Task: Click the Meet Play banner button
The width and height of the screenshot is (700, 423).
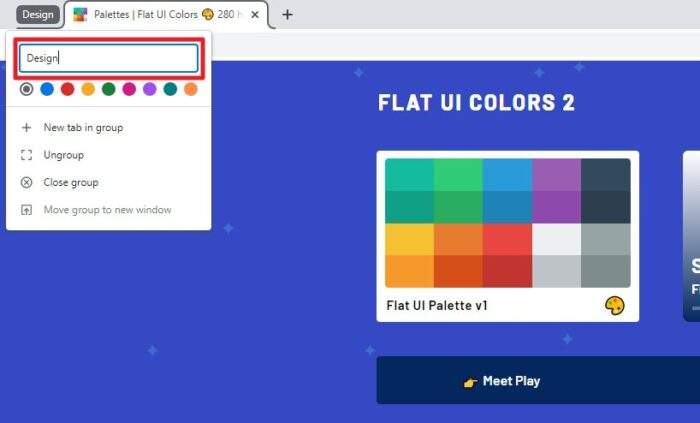Action: pos(538,381)
